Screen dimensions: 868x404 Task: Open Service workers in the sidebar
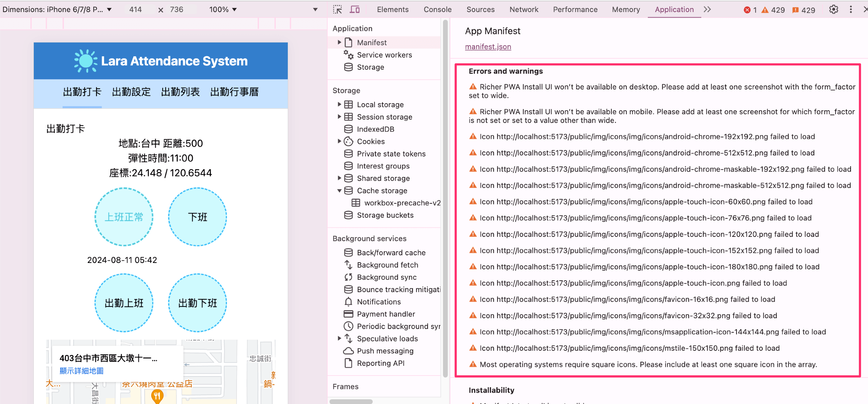(x=384, y=55)
